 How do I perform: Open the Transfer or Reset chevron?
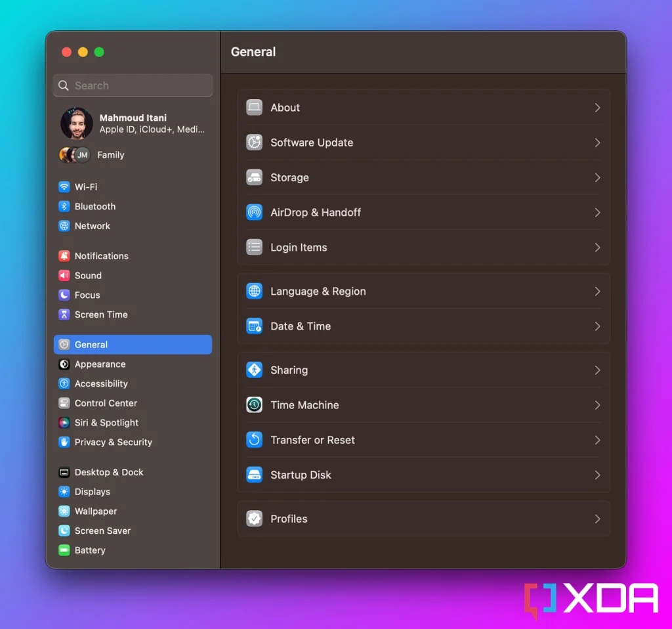click(x=597, y=440)
